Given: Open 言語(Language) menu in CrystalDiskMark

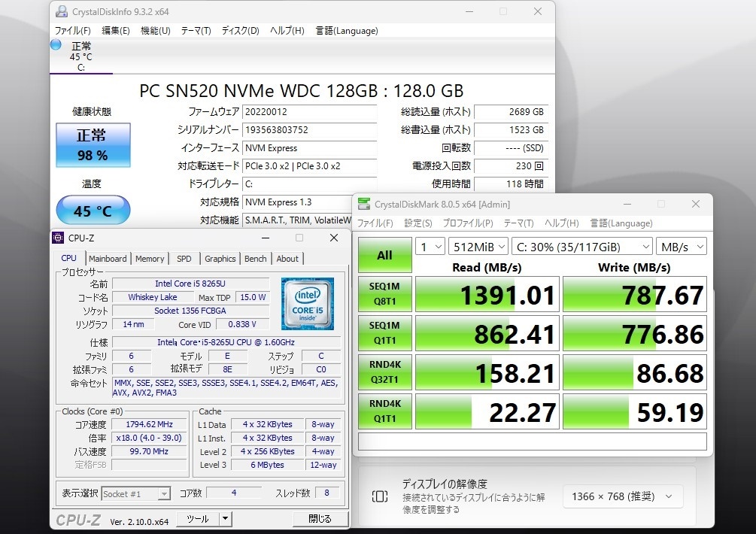Looking at the screenshot, I should [x=621, y=223].
